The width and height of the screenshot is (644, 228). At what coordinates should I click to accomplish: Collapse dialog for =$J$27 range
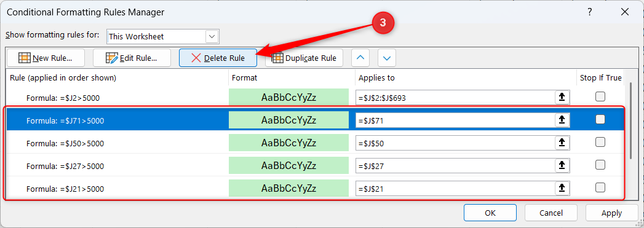562,166
